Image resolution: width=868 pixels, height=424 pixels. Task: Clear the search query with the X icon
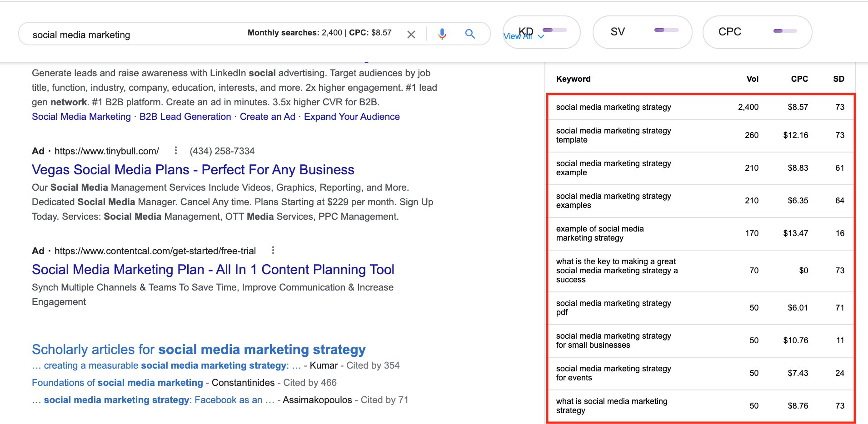[x=412, y=34]
